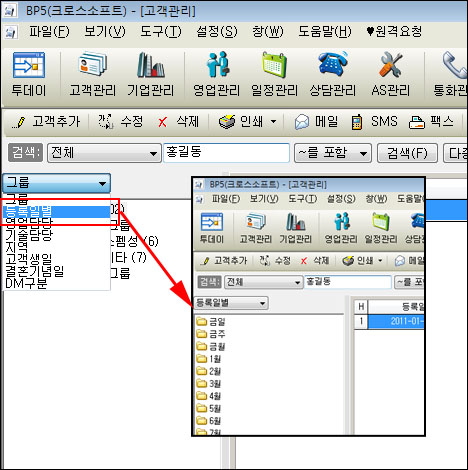This screenshot has width=468, height=470.
Task: Open 고객관리 customer management icon
Action: point(92,64)
